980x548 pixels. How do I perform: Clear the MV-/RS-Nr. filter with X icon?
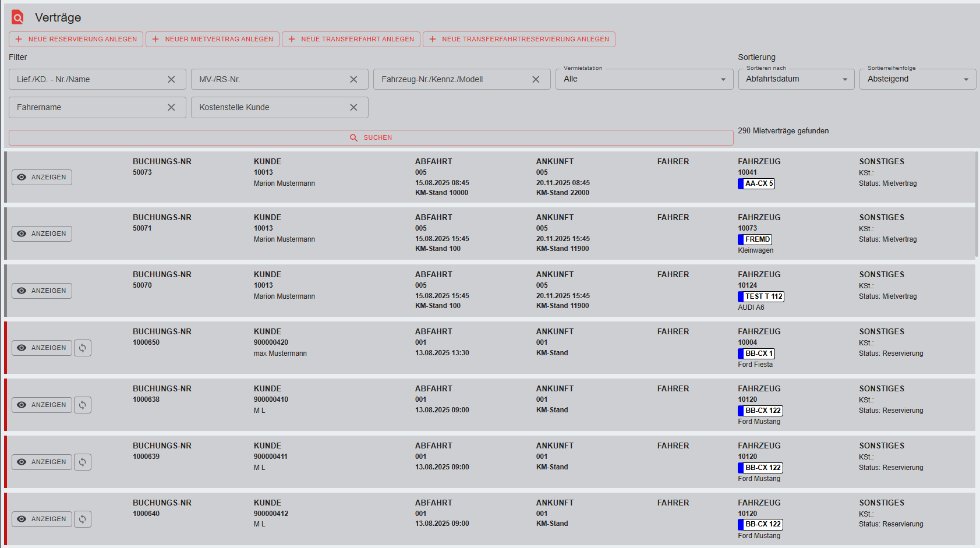tap(353, 79)
